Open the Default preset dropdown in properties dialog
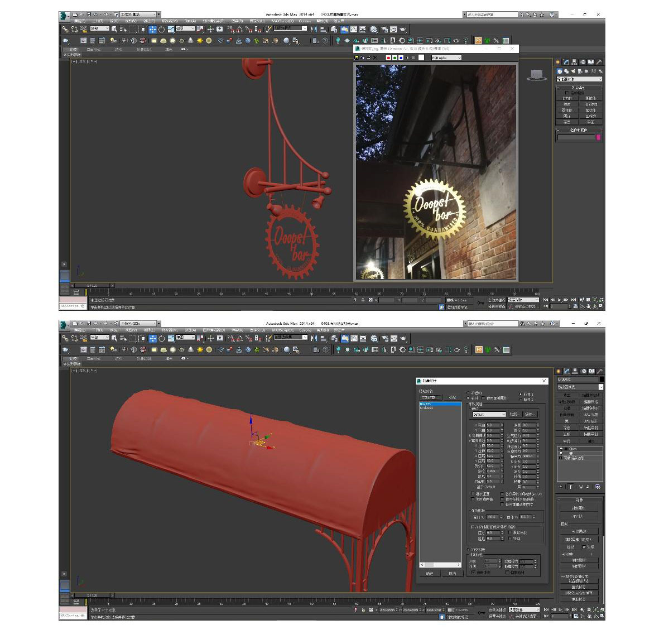 (489, 414)
